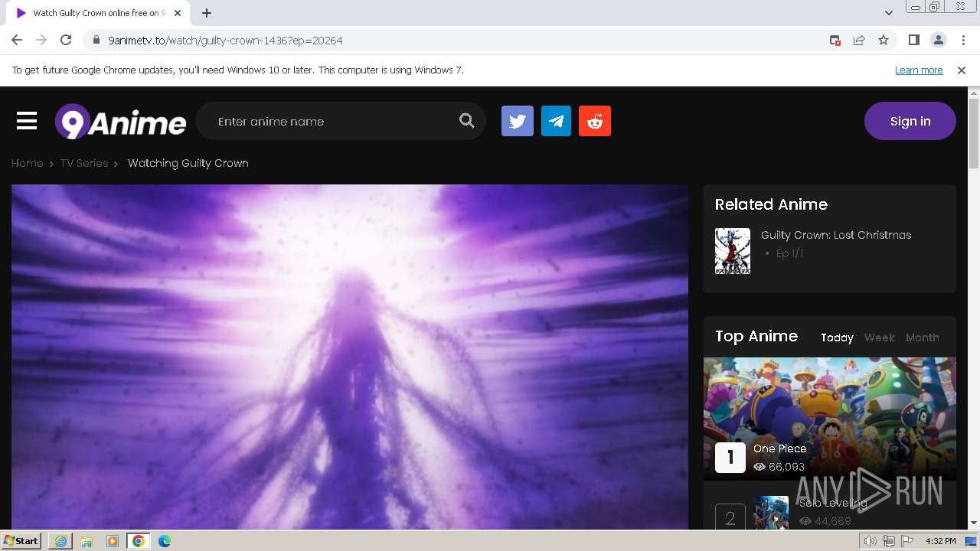Open the One Piece top anime entry
980x551 pixels.
pyautogui.click(x=779, y=448)
